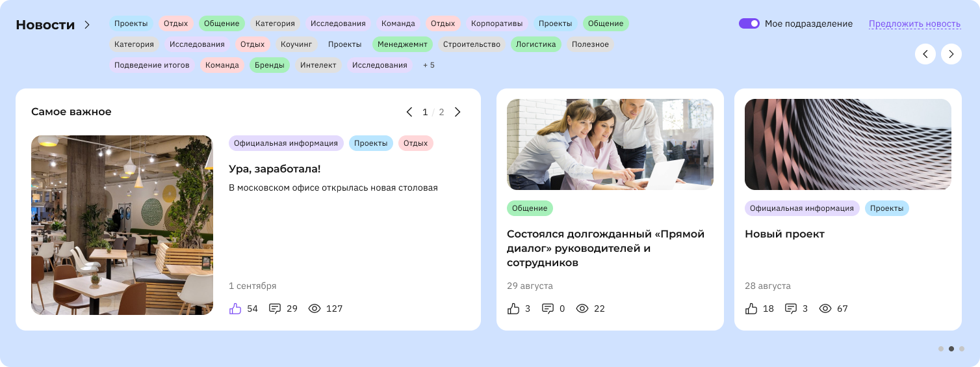
Task: Click the text "В московском офисе открылась новая столовая"
Action: [x=333, y=188]
